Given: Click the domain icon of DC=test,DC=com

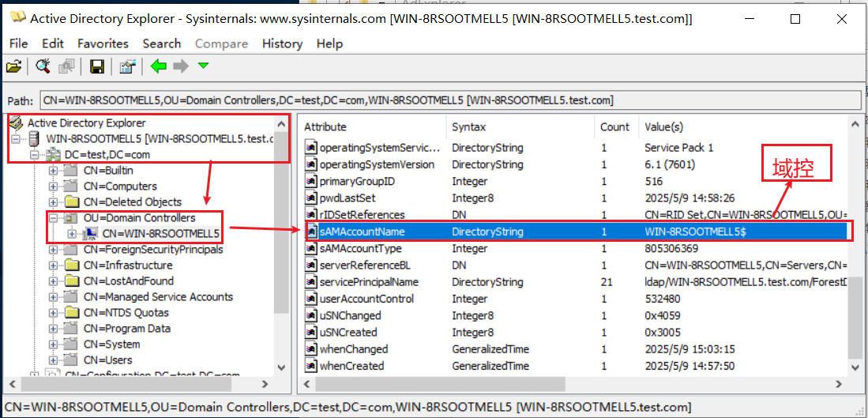Looking at the screenshot, I should click(x=54, y=154).
